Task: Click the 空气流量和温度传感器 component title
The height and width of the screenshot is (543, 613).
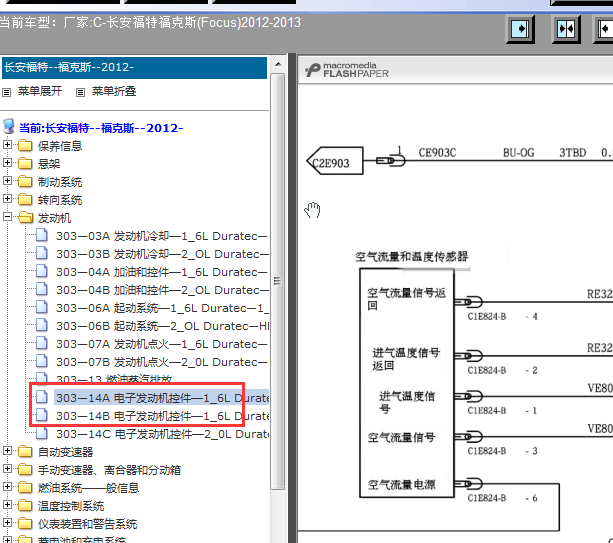Action: pos(411,257)
